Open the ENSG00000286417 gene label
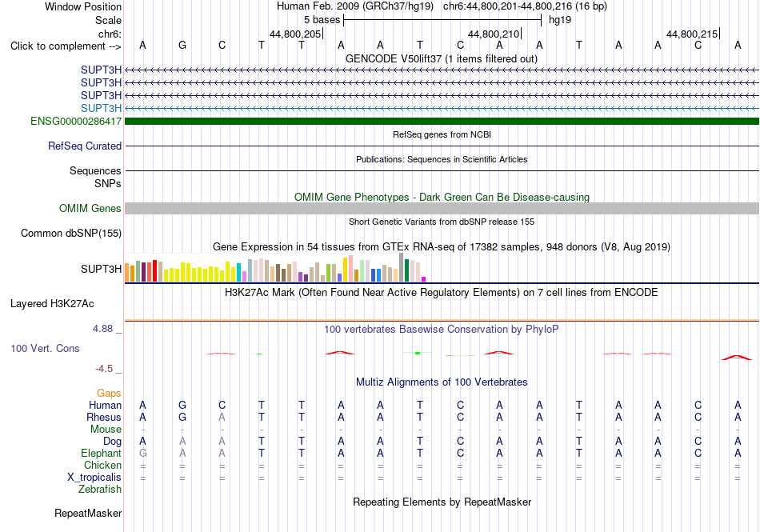This screenshot has height=532, width=760. [76, 121]
